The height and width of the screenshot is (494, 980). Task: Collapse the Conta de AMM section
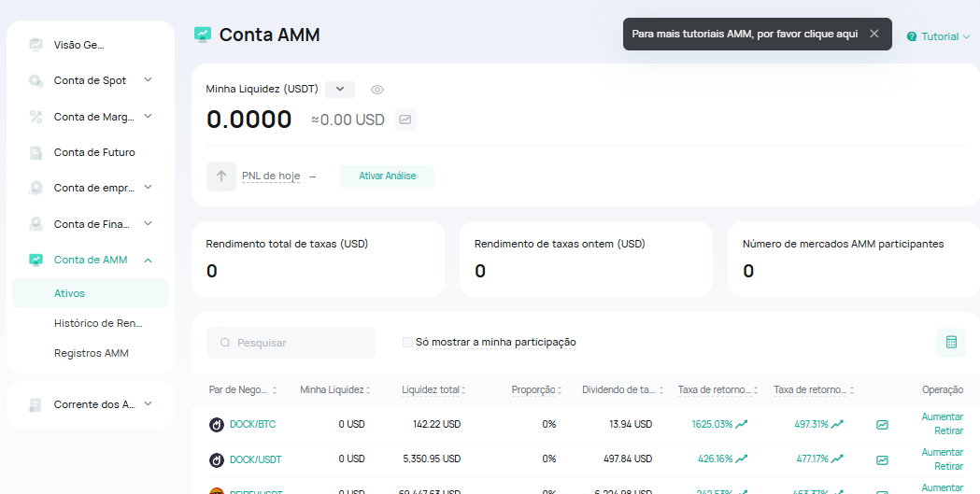click(148, 260)
